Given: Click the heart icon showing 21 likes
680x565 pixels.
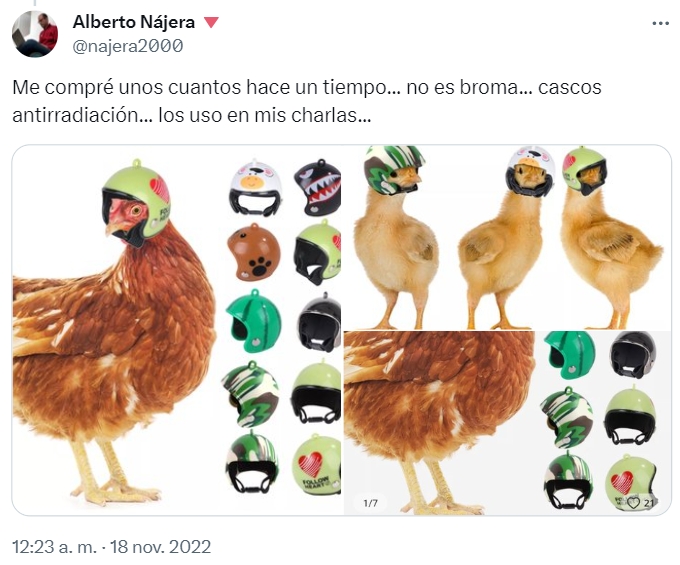Looking at the screenshot, I should click(634, 503).
